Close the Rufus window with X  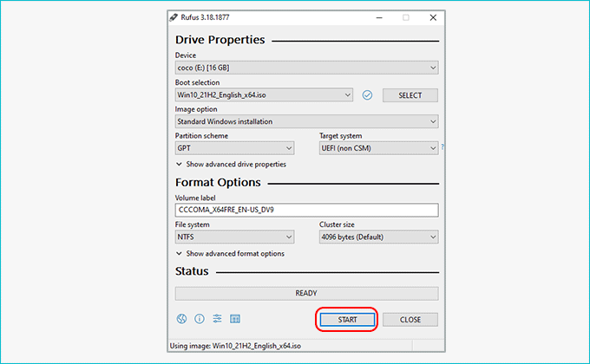(x=433, y=17)
